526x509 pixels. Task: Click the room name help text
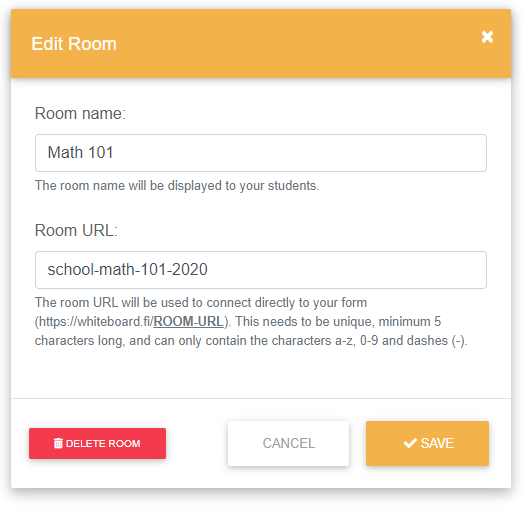(x=177, y=186)
